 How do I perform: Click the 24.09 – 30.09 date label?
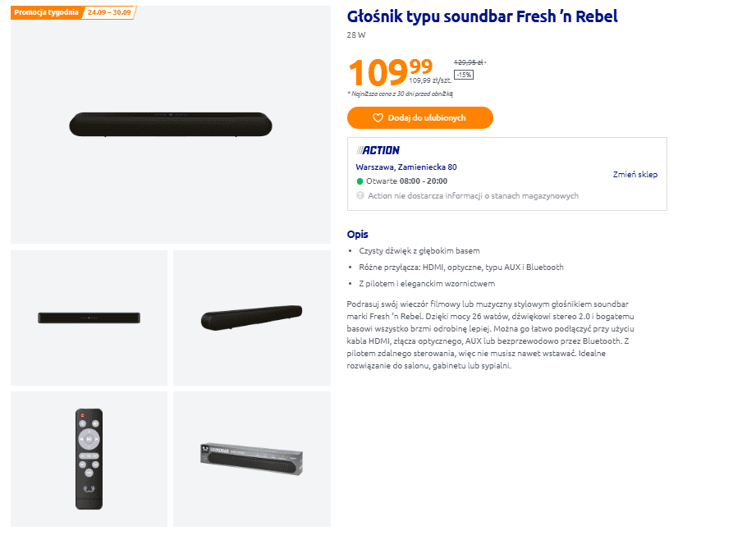point(109,12)
